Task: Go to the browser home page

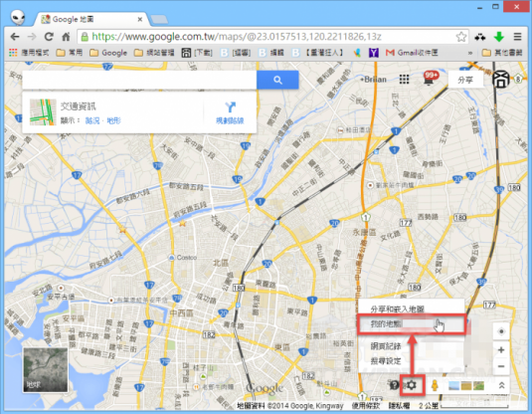Action: pos(66,37)
